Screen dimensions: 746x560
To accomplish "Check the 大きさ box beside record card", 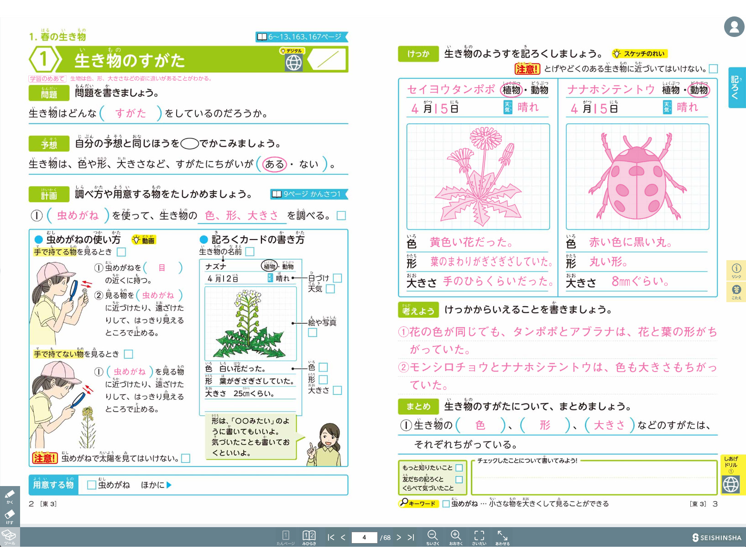I will 338,390.
